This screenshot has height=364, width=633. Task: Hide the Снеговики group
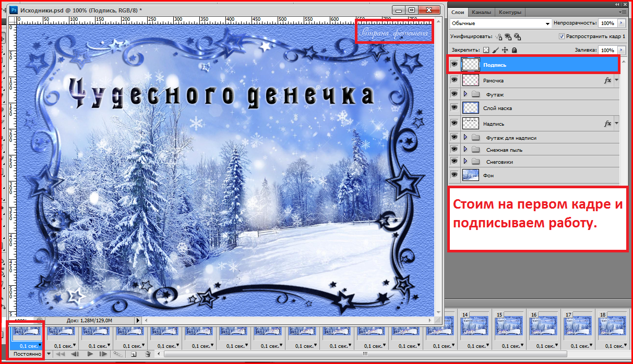point(454,162)
